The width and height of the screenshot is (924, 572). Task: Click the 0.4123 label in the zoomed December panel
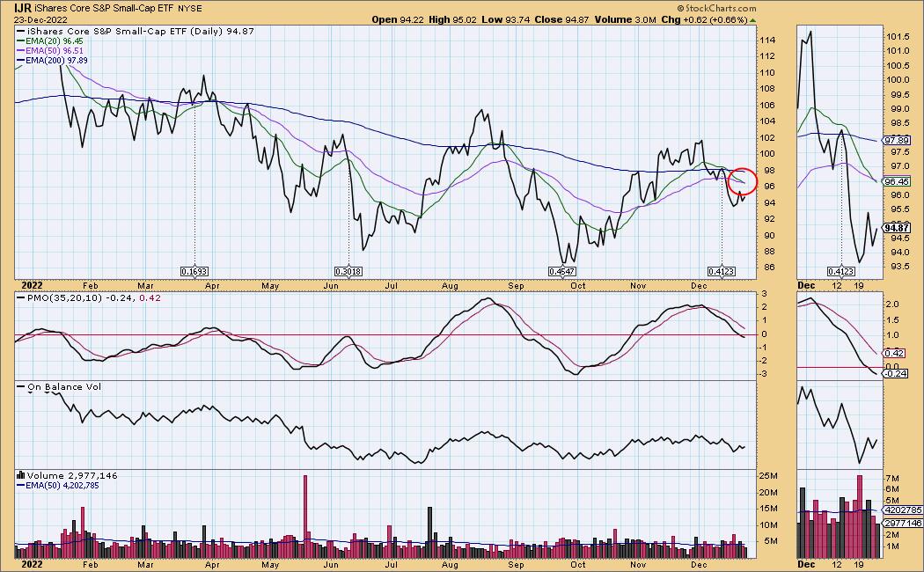click(840, 272)
